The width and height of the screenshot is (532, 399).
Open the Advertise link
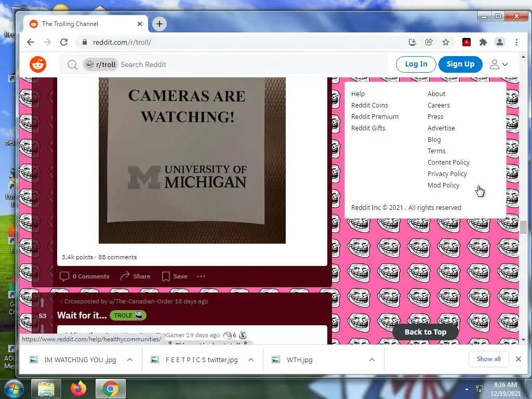[x=441, y=128]
